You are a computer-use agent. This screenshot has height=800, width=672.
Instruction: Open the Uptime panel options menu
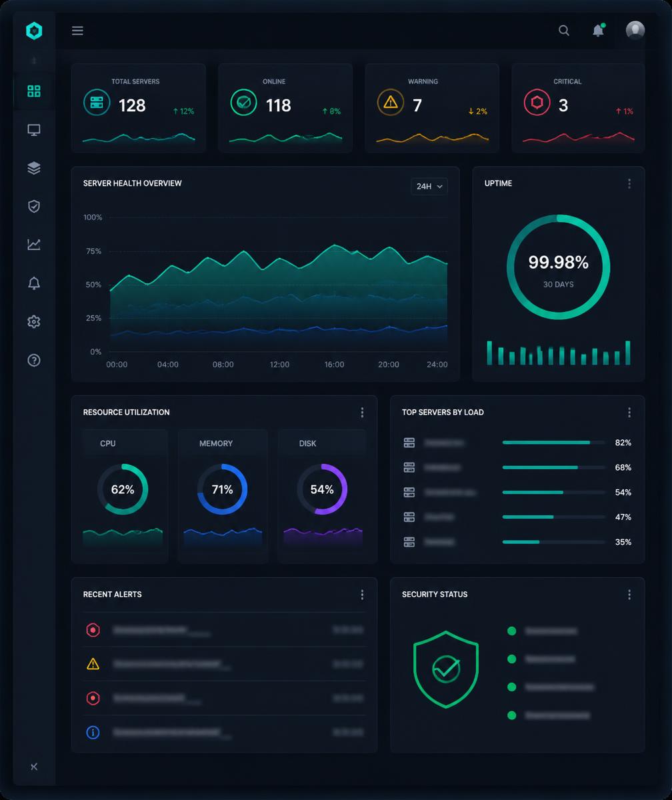click(629, 183)
